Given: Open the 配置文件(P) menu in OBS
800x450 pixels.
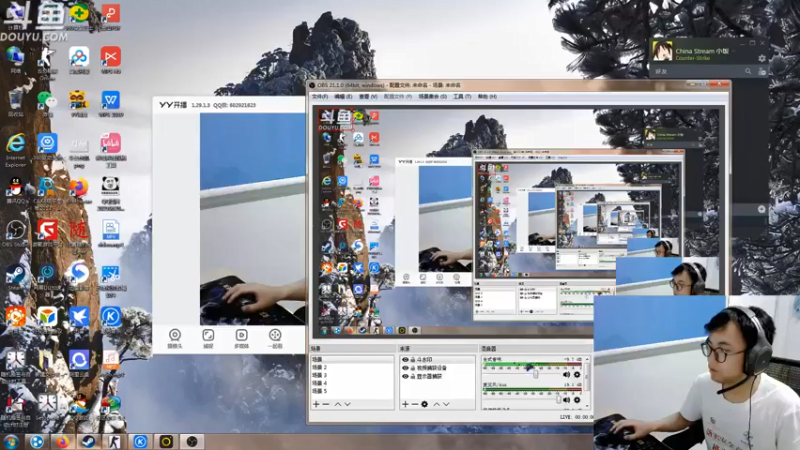Looking at the screenshot, I should click(x=397, y=96).
